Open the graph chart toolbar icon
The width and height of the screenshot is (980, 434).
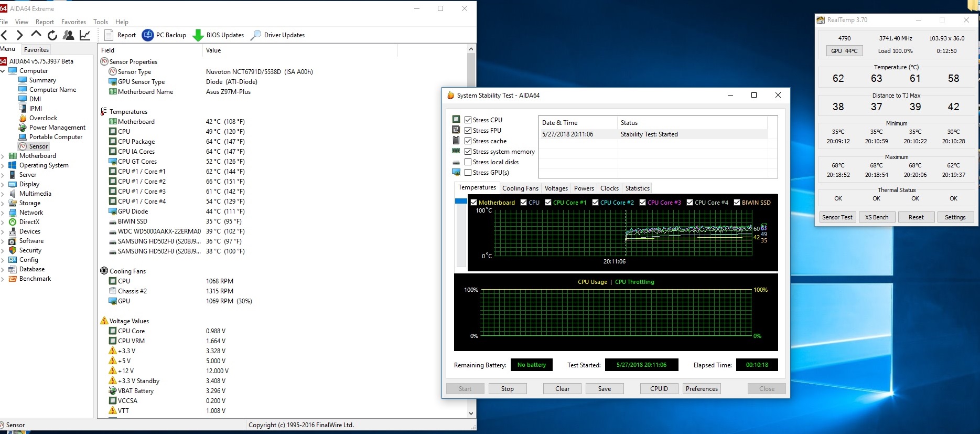84,35
